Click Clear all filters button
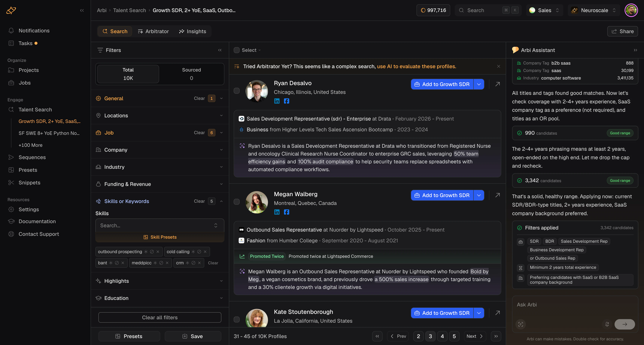This screenshot has width=644, height=345. 160,317
